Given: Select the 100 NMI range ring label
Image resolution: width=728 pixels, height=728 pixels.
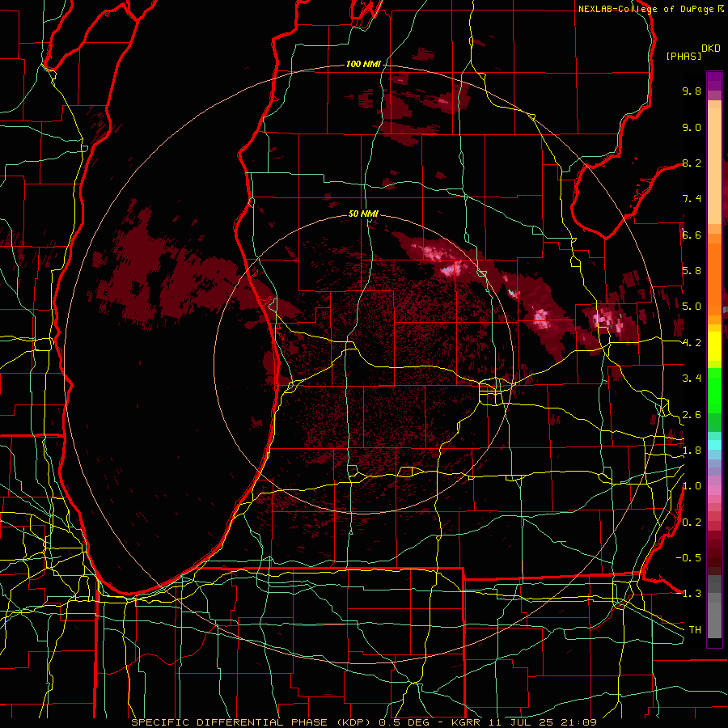Looking at the screenshot, I should (x=363, y=64).
